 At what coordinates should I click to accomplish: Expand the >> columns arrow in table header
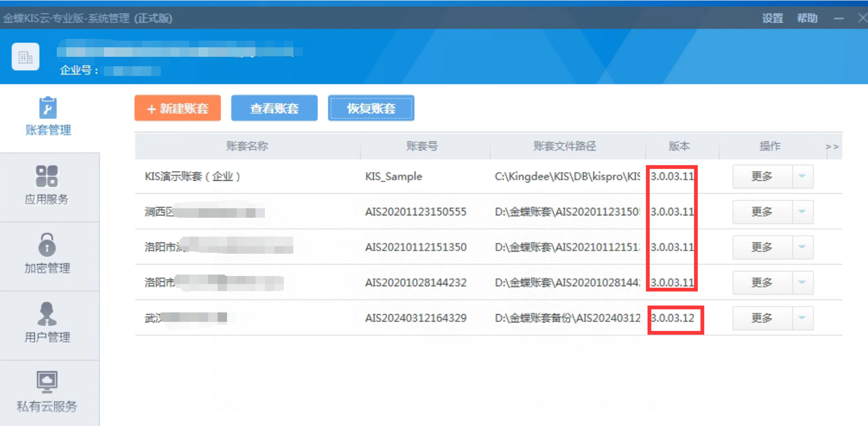click(x=832, y=147)
